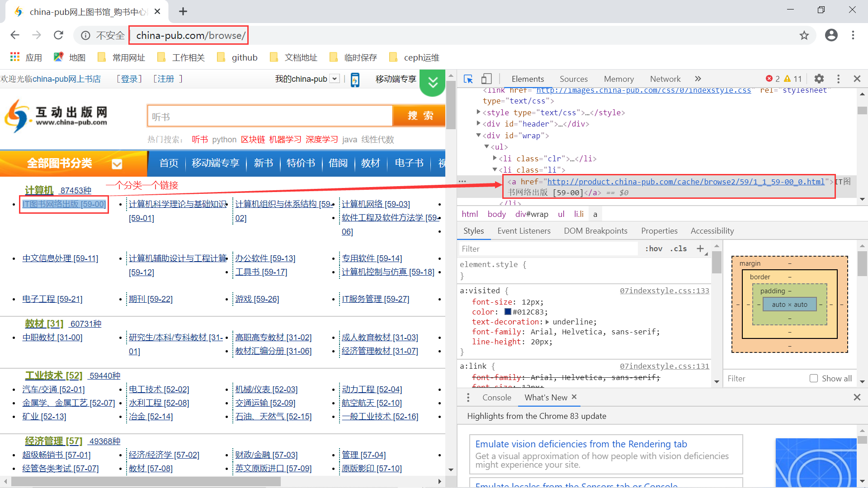The height and width of the screenshot is (488, 868).
Task: Toggle the .cls class editor
Action: [678, 249]
